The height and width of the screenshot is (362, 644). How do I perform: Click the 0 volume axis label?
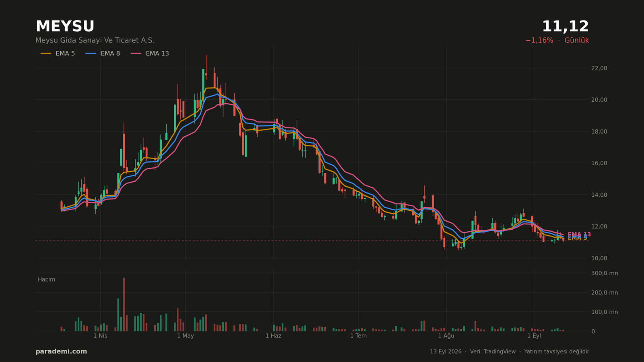593,331
